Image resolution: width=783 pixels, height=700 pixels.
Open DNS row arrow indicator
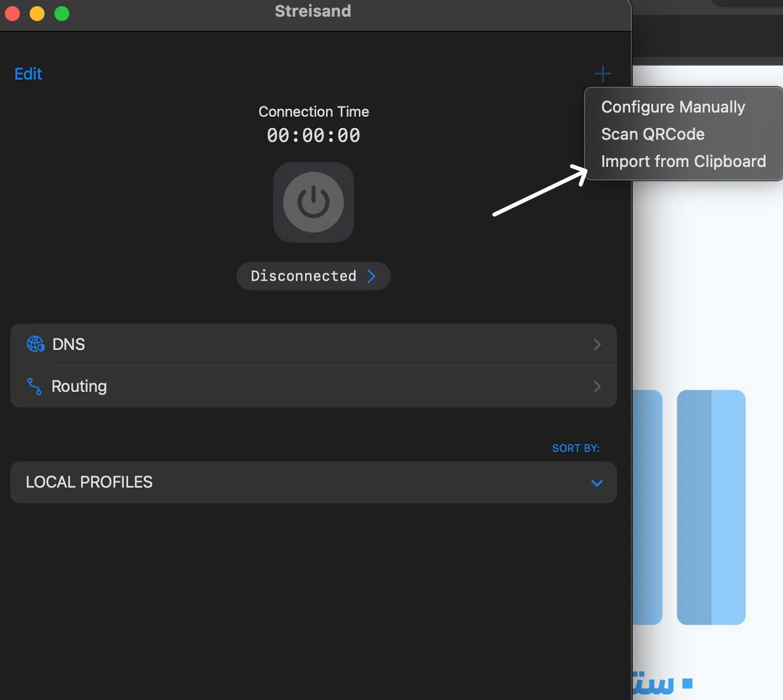coord(597,344)
